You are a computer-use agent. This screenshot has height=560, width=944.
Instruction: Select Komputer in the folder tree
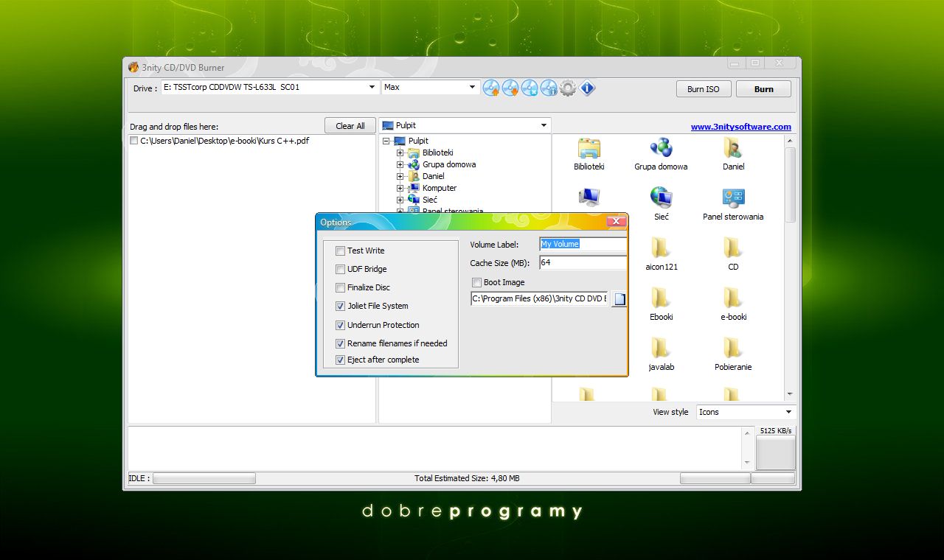pos(440,188)
